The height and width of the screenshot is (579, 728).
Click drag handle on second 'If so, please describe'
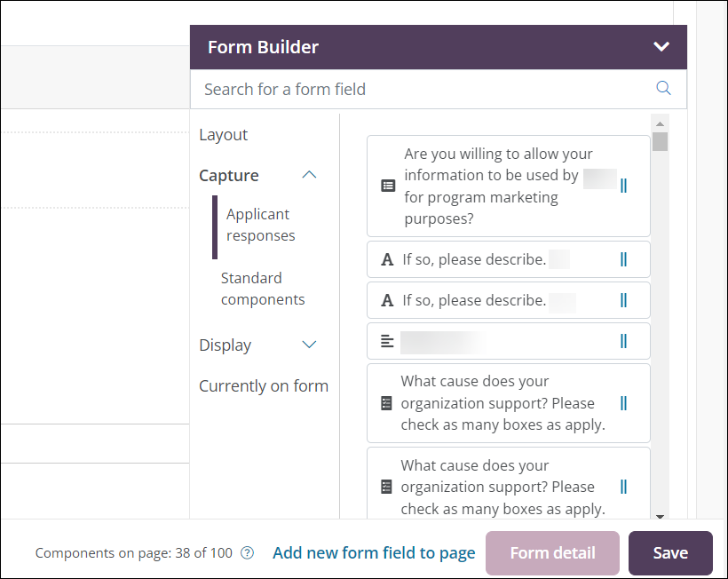click(623, 300)
